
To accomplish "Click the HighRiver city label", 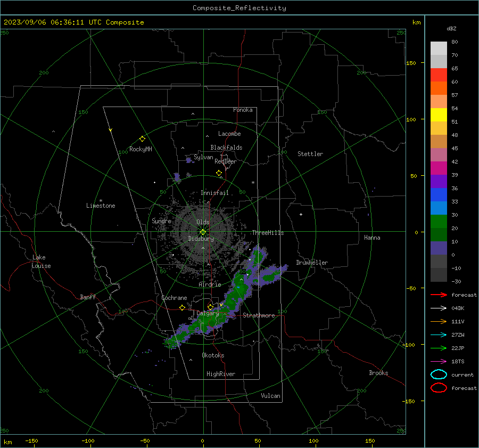I will pos(221,374).
